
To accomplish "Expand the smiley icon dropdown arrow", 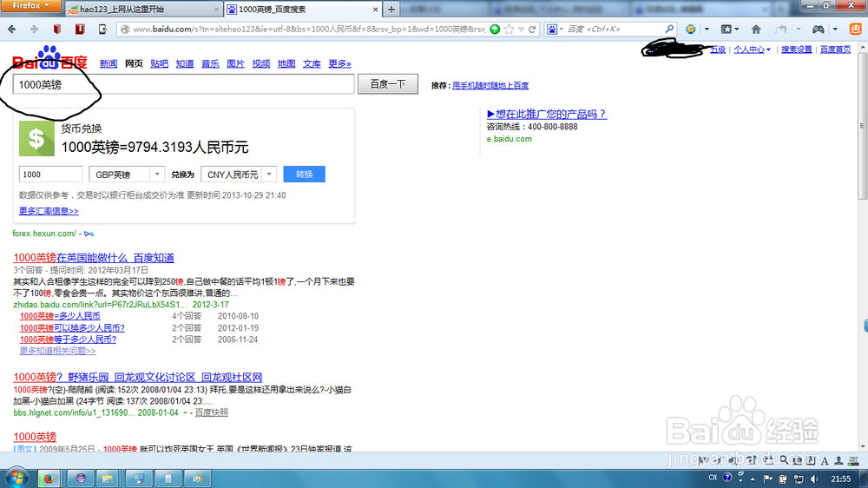I will (x=707, y=30).
